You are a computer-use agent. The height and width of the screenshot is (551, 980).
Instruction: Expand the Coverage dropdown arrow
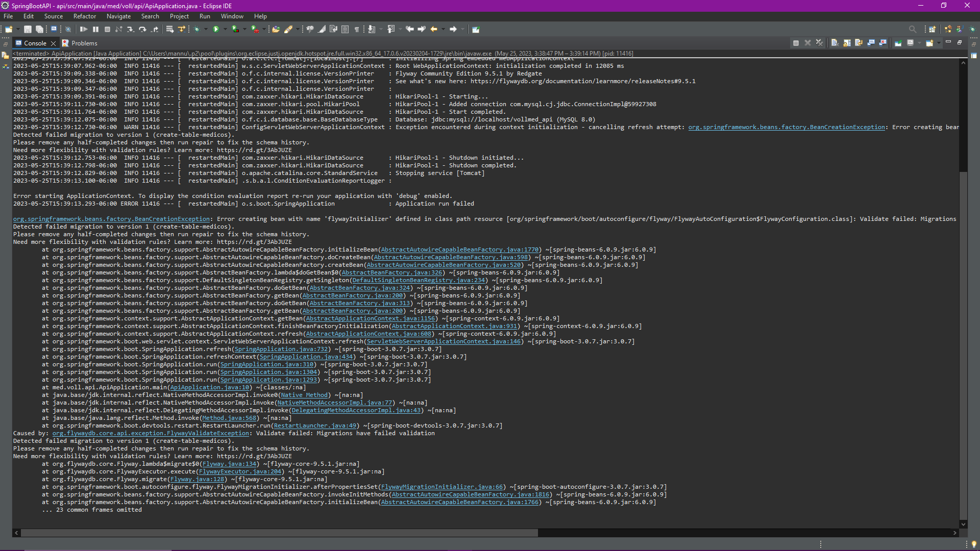pyautogui.click(x=244, y=29)
